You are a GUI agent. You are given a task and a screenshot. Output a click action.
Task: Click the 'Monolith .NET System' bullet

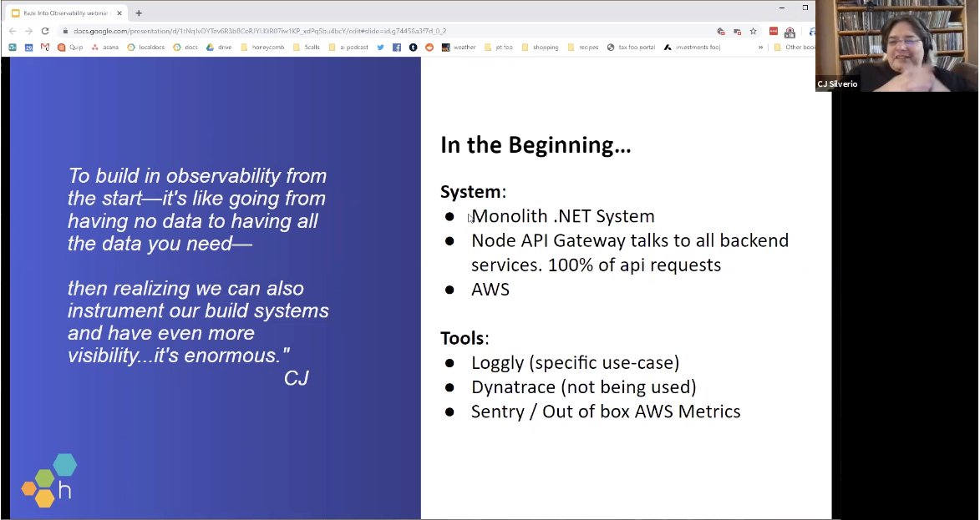(x=562, y=216)
